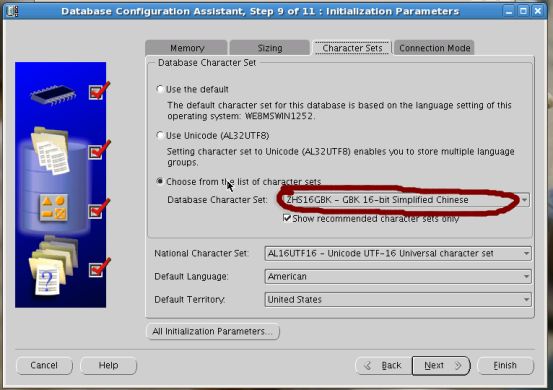Click the checkmark beside the shapes icon
This screenshot has width=553, height=390.
99,208
